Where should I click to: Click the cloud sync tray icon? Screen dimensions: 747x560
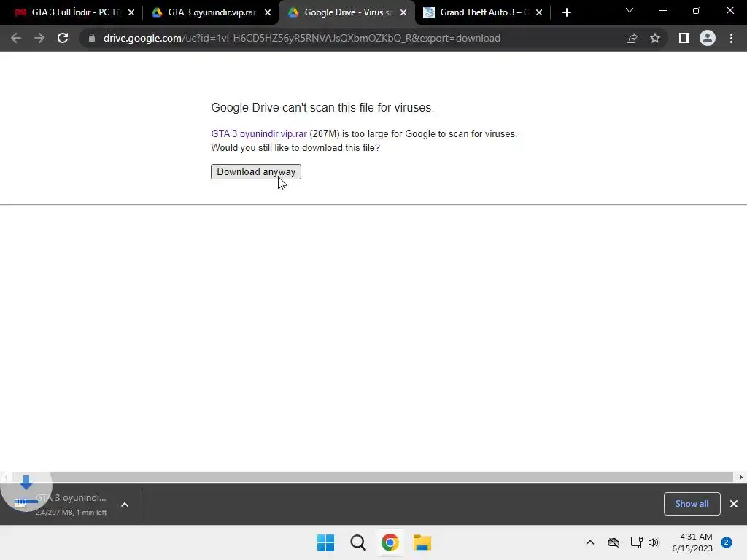(614, 542)
